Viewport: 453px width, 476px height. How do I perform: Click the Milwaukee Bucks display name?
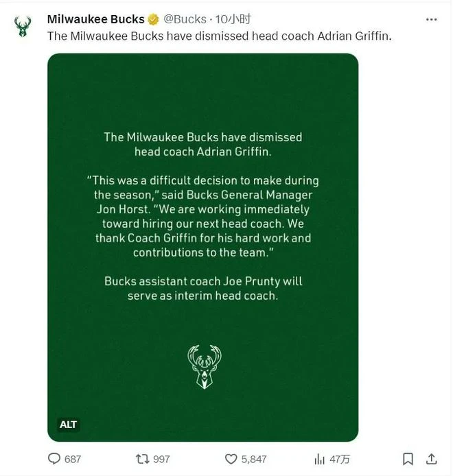coord(95,19)
